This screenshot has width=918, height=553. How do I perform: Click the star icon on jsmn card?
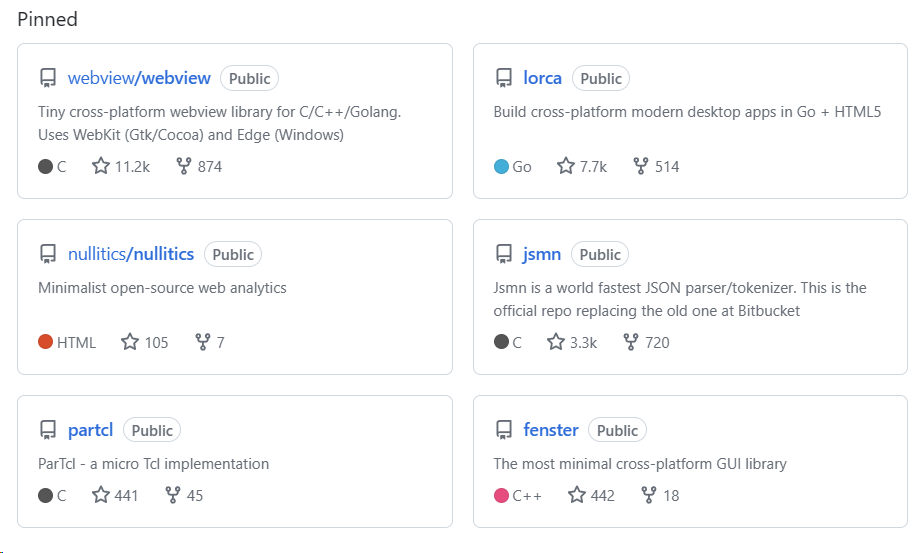(x=556, y=342)
